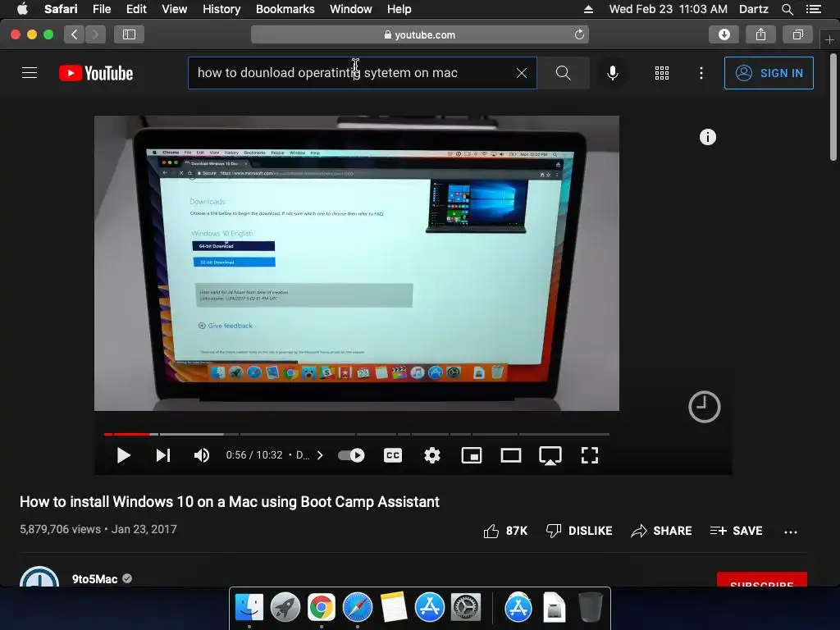Start voice search with microphone
The height and width of the screenshot is (630, 840).
point(612,73)
